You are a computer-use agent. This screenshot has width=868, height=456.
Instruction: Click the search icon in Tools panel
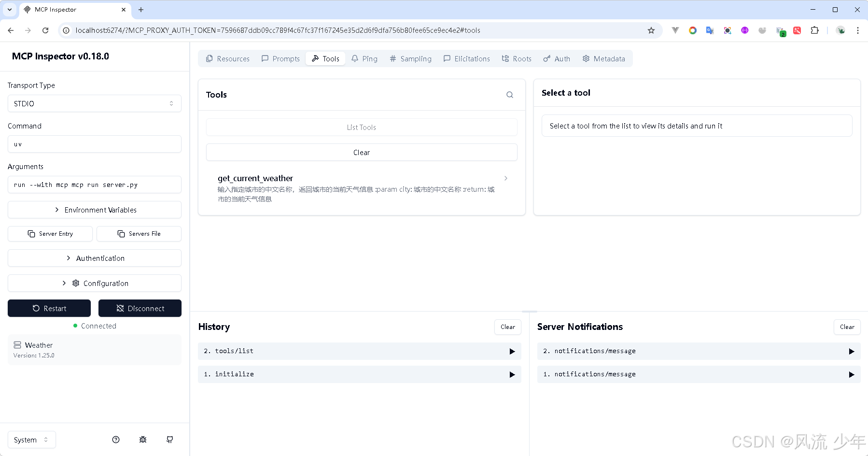(510, 95)
